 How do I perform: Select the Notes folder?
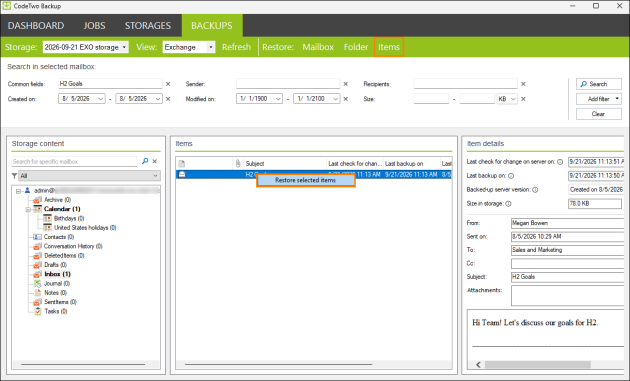point(55,293)
